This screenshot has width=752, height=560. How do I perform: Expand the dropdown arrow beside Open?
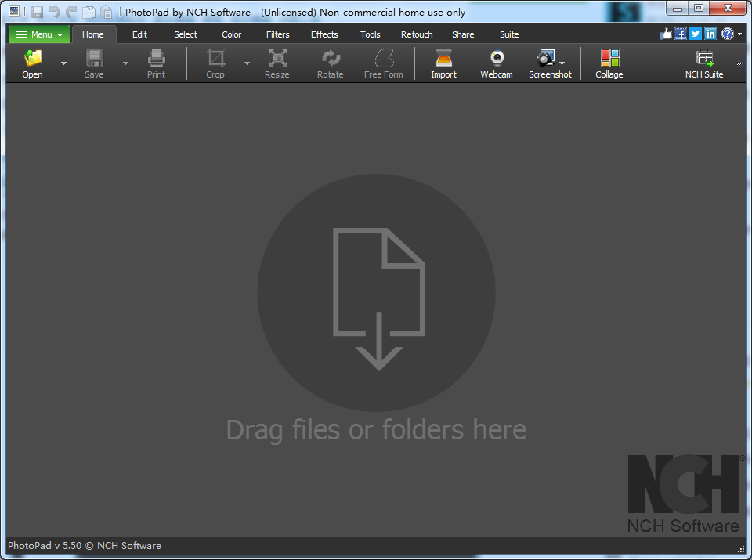click(x=63, y=63)
